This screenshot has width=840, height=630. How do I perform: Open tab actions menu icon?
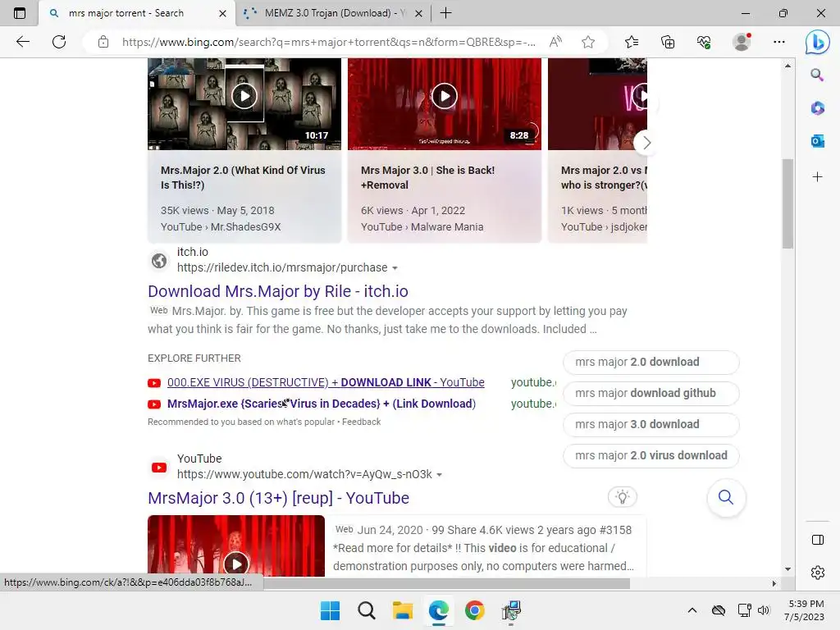(x=20, y=13)
